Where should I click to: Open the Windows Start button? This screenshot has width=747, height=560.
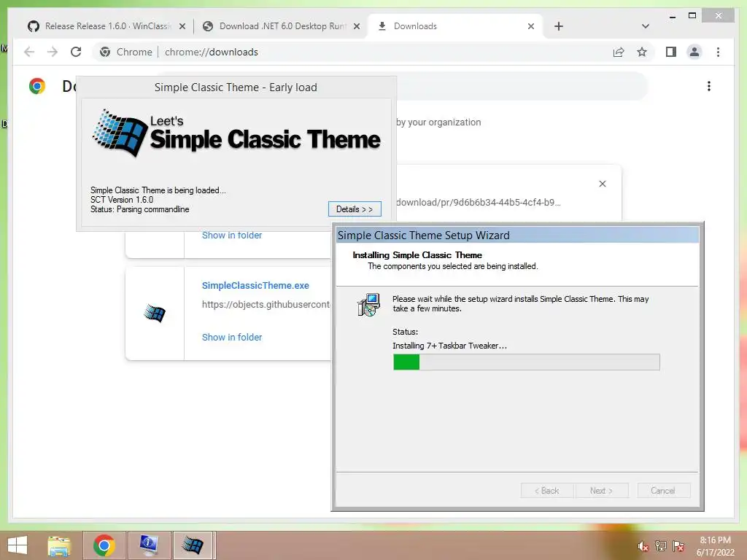(x=18, y=545)
